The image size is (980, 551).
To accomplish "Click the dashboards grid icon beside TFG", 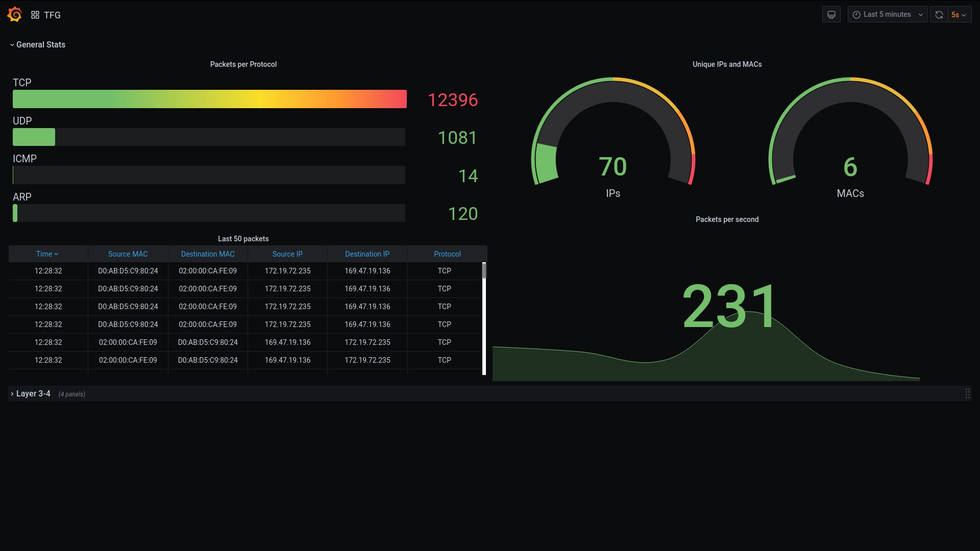I will pyautogui.click(x=35, y=15).
